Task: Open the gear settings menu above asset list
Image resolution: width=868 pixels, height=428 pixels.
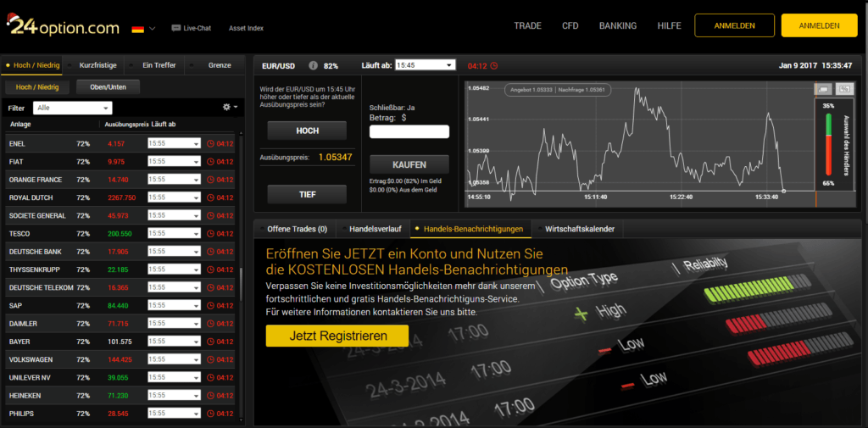Action: click(x=230, y=107)
